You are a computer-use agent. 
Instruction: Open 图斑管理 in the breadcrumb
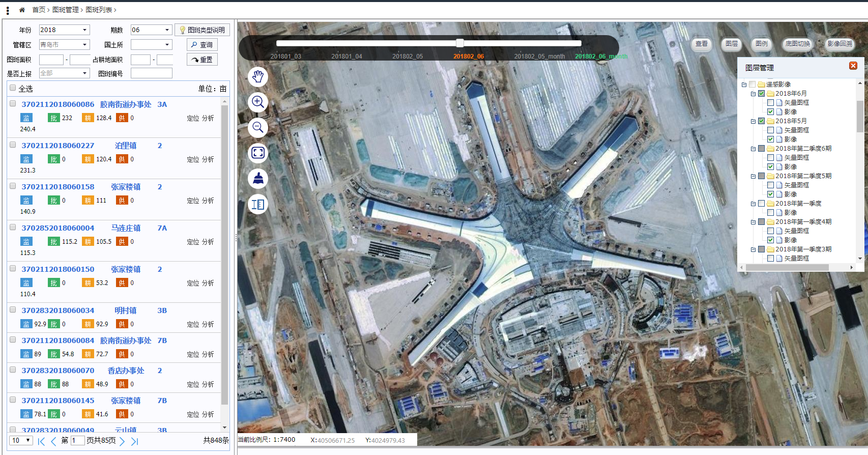pyautogui.click(x=66, y=10)
